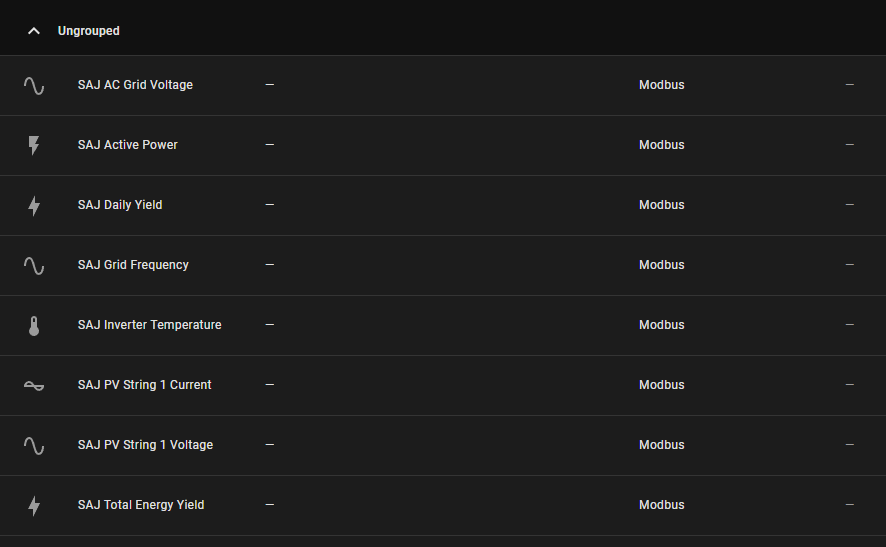Click the lightning bolt icon for SAJ Total Energy Yield
Screen dimensions: 886x547
(34, 505)
